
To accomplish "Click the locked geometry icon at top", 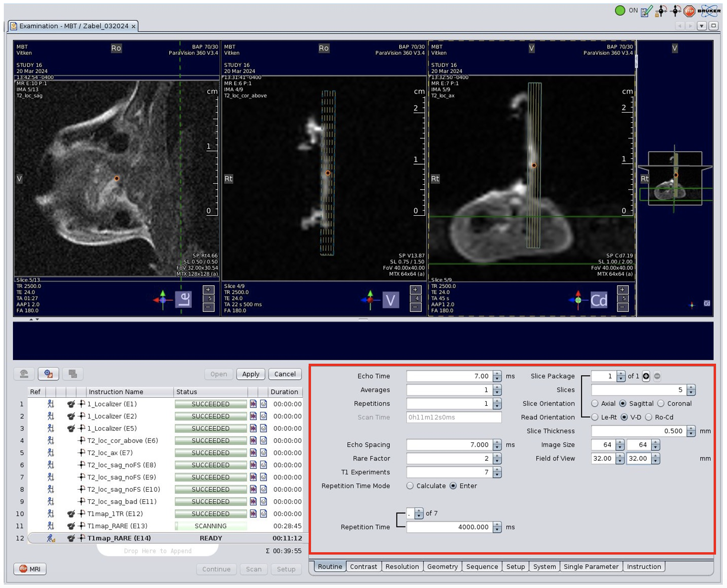I will point(661,11).
